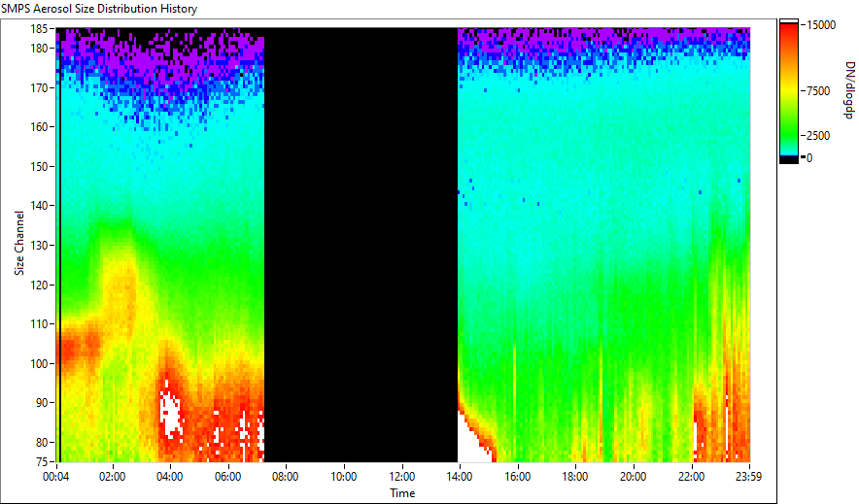Viewport: 859px width, 504px height.
Task: Click the 160 size channel label
Action: click(40, 127)
